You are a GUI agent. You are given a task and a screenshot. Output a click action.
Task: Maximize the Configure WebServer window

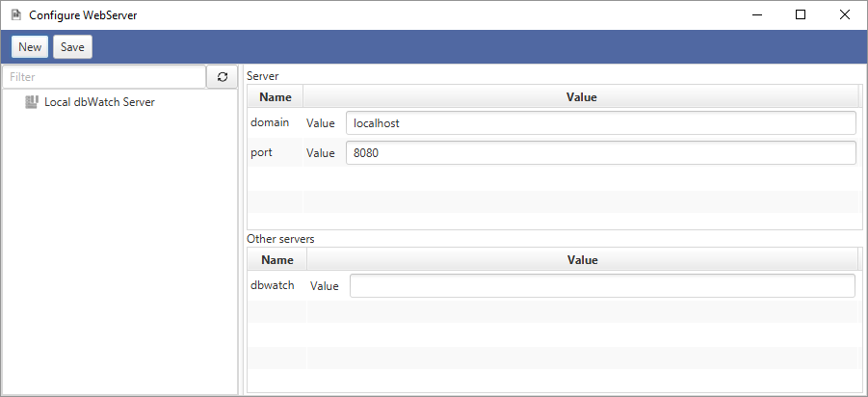pyautogui.click(x=801, y=15)
